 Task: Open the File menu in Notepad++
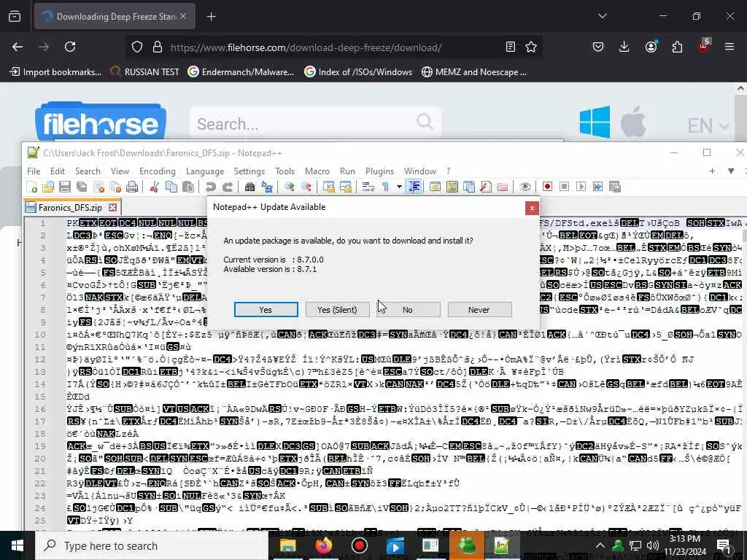(x=34, y=171)
